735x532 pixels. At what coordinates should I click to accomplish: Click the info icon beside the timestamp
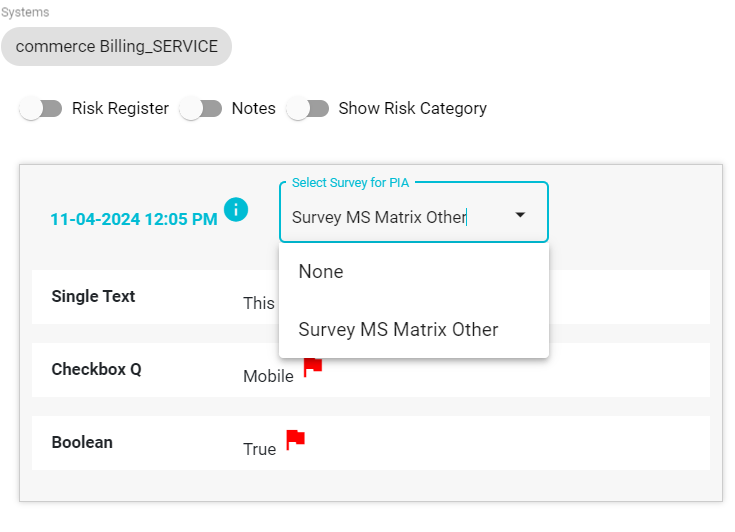click(236, 209)
